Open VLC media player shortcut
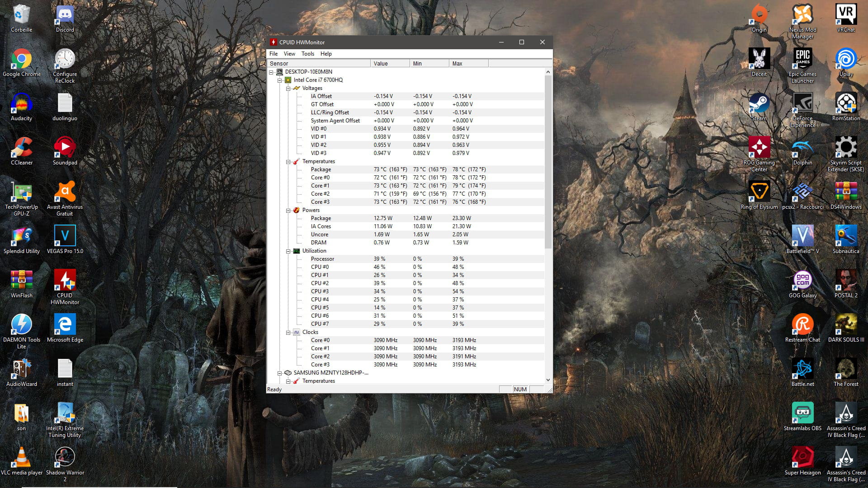The height and width of the screenshot is (488, 868). [x=22, y=461]
